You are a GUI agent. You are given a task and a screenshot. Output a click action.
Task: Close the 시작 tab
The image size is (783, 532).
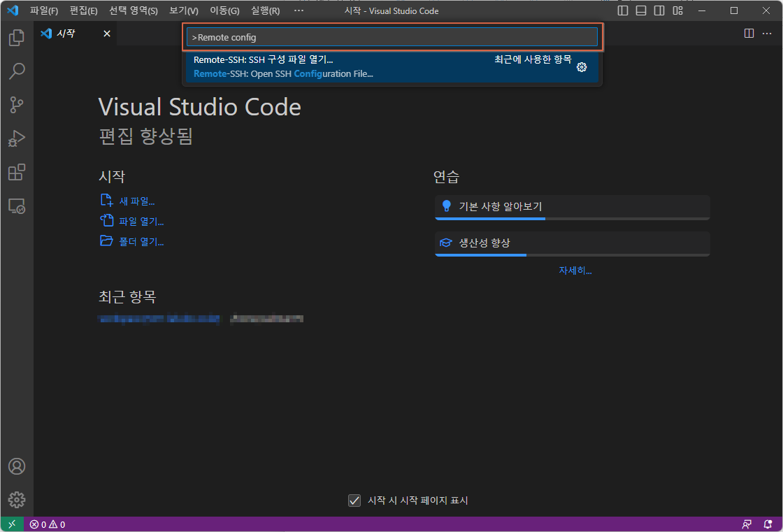click(107, 34)
